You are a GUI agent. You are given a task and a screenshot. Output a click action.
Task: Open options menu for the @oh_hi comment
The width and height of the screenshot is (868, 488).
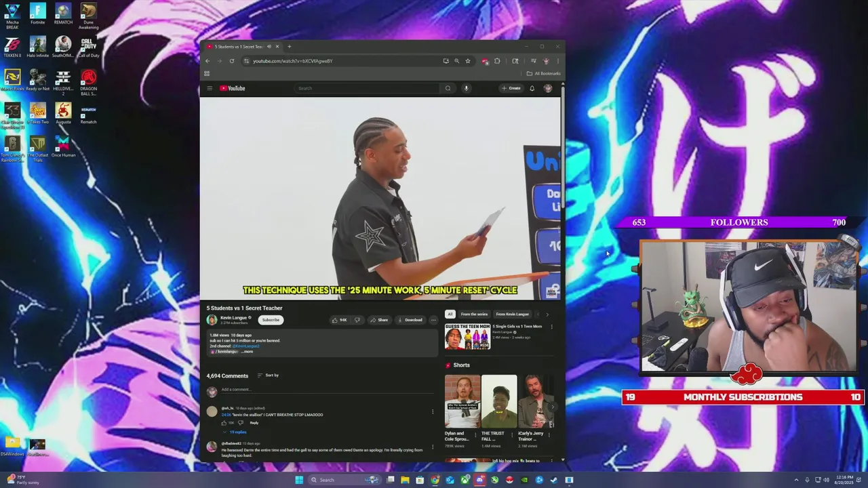(x=433, y=411)
